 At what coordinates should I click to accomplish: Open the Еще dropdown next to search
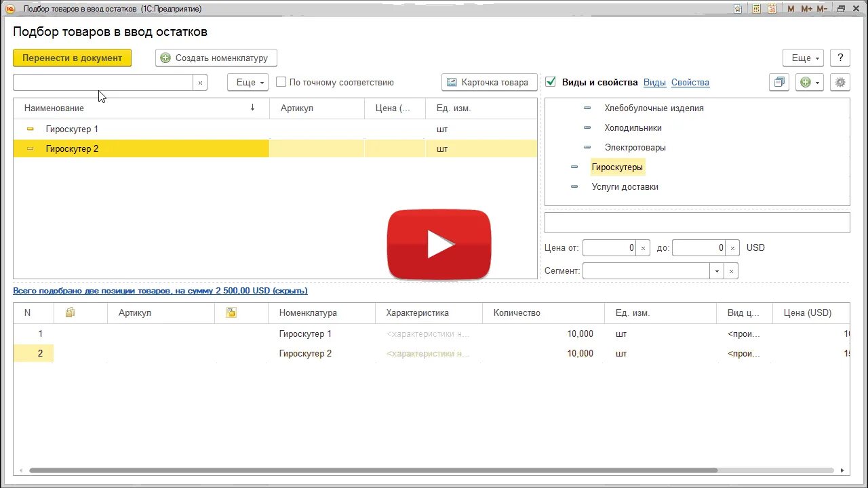248,82
